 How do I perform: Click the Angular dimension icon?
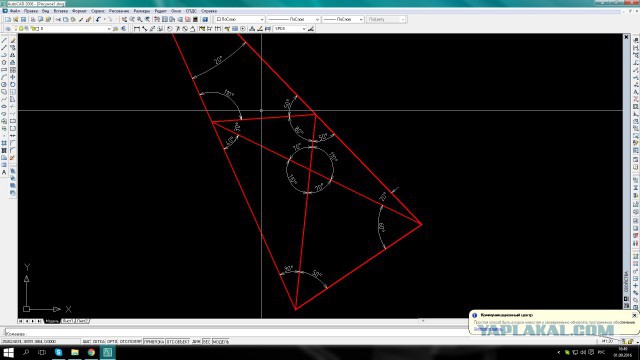(192, 29)
